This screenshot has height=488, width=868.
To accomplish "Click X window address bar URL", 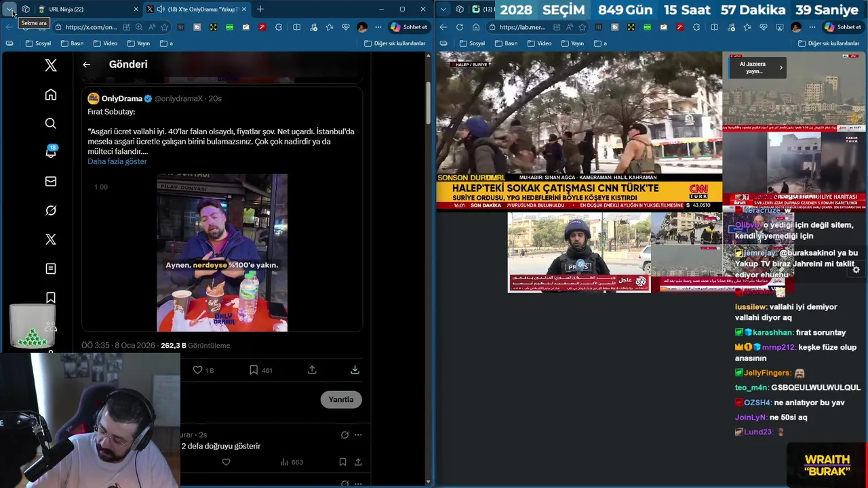I will [91, 27].
